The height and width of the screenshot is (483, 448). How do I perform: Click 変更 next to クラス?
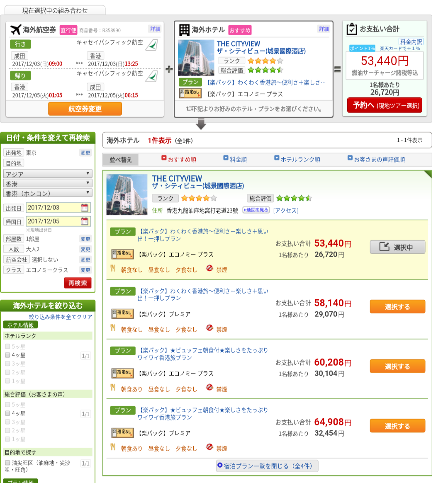pos(85,270)
